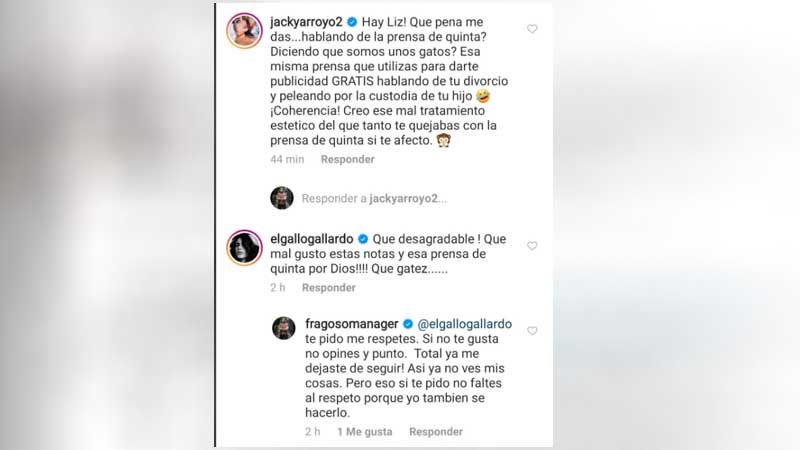Image resolution: width=800 pixels, height=450 pixels.
Task: Like jackyarroyo2's comment with the heart icon
Action: tap(532, 29)
